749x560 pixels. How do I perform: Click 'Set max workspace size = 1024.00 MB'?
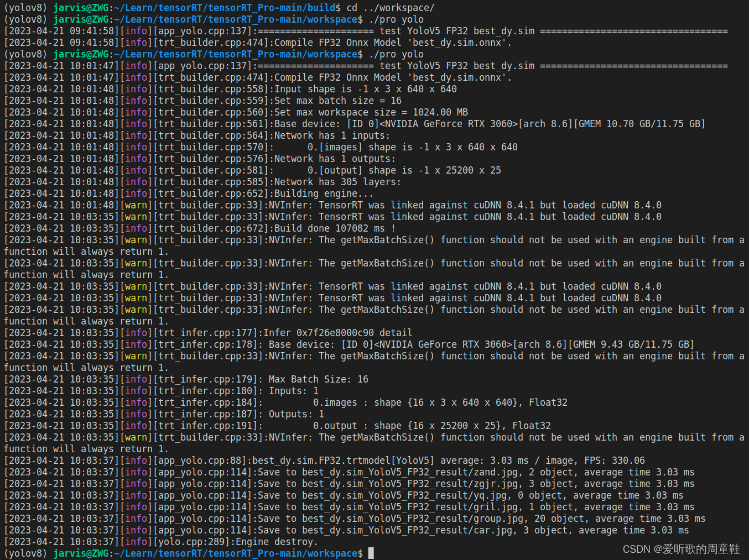point(371,112)
